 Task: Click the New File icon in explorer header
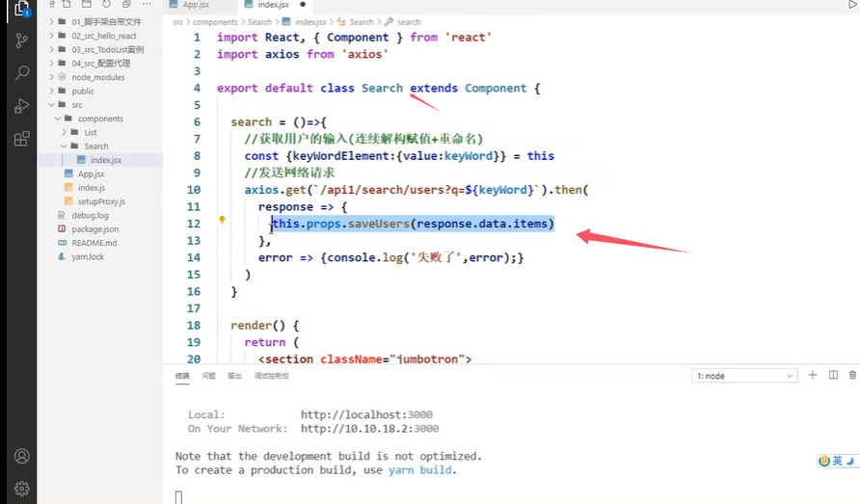point(67,4)
